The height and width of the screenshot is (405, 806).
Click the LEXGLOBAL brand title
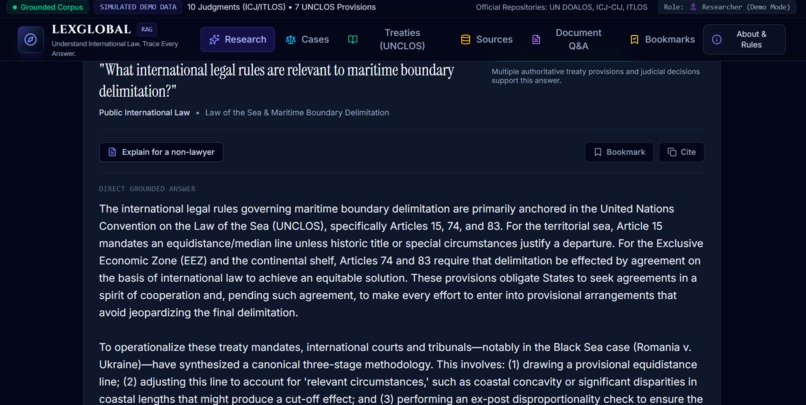[91, 29]
